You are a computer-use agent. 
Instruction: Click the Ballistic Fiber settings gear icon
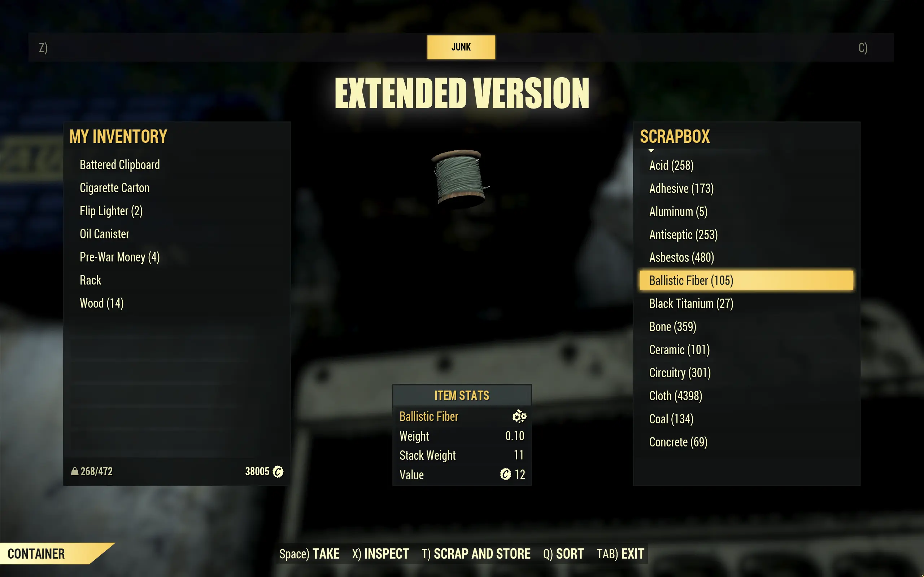[x=519, y=416]
